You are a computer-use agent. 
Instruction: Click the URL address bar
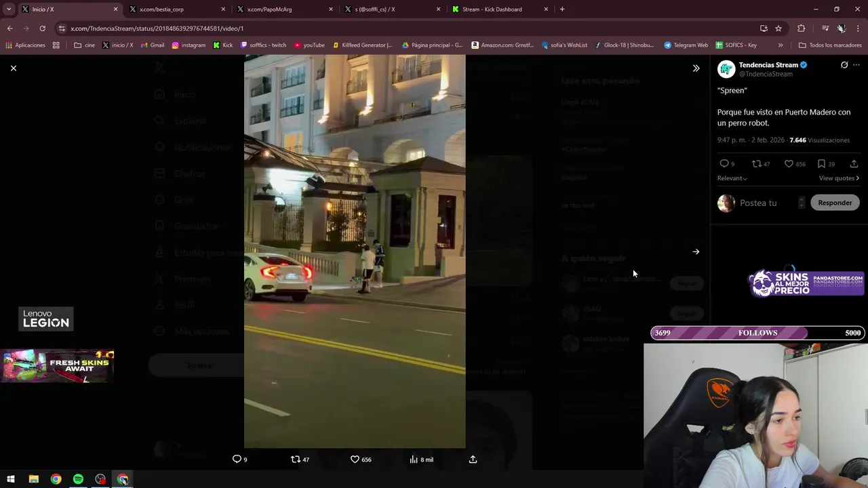coord(407,28)
